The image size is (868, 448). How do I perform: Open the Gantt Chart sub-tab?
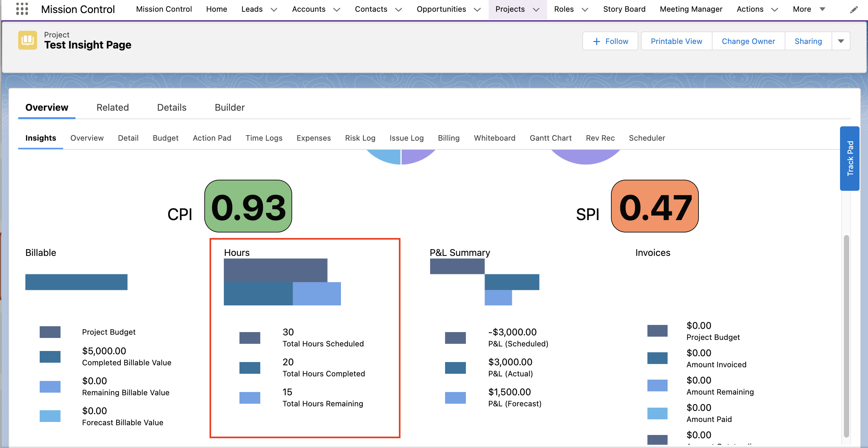(550, 138)
